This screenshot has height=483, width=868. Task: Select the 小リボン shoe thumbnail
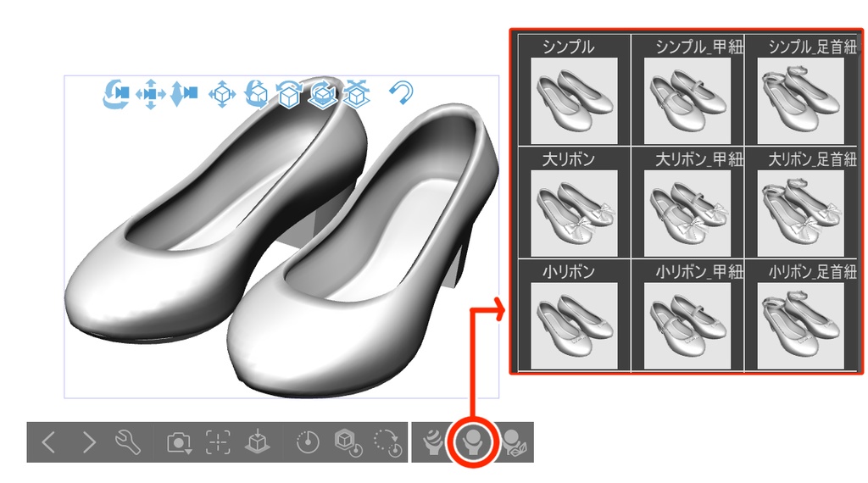click(x=574, y=326)
